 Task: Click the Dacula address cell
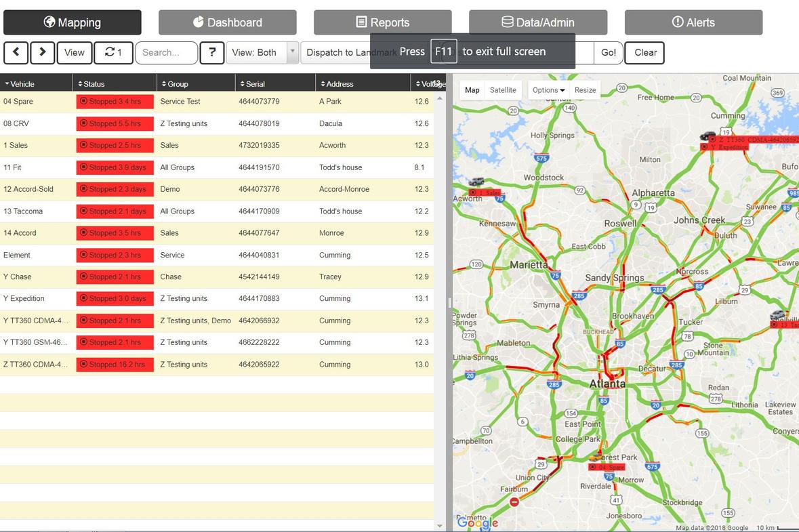[331, 123]
